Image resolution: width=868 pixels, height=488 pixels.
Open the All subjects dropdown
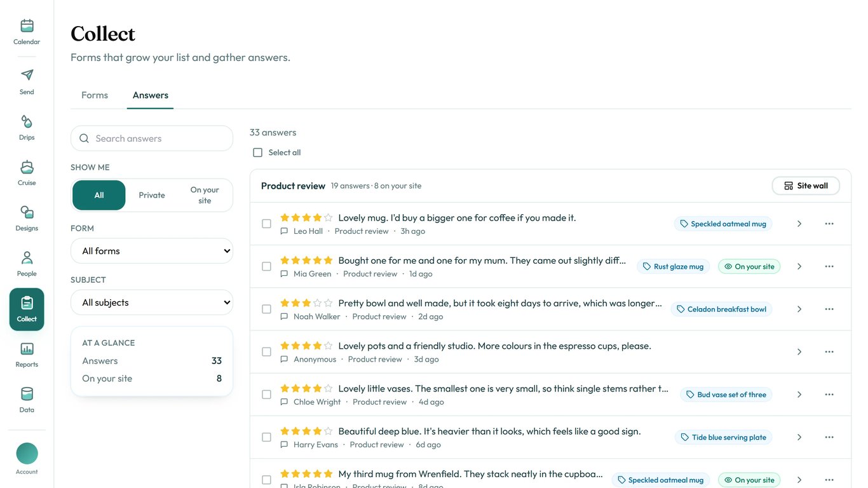click(152, 302)
